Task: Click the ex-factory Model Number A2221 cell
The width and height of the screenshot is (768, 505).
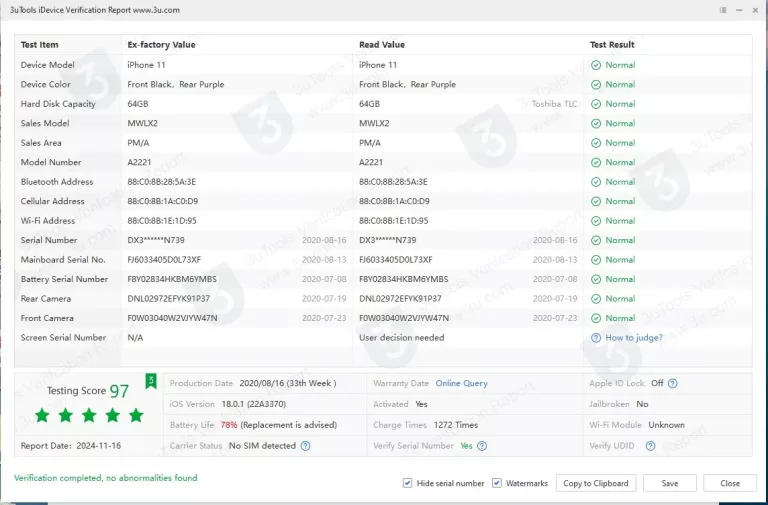Action: [x=139, y=163]
